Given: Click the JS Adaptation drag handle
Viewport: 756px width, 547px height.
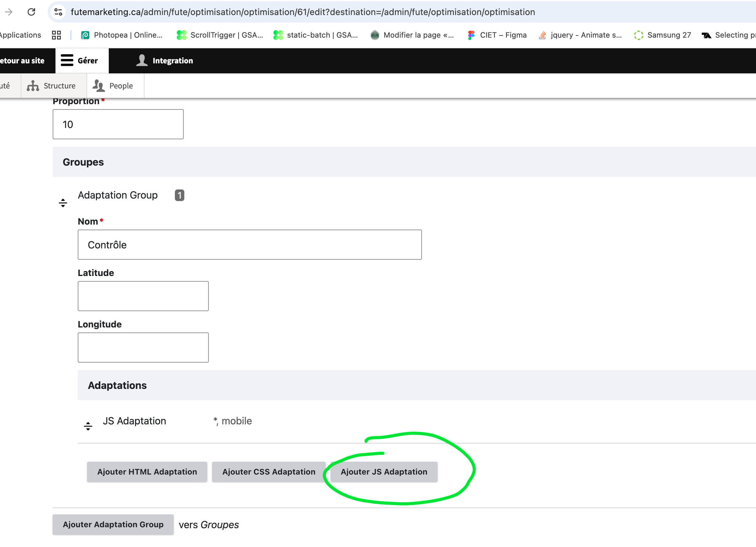Looking at the screenshot, I should coord(88,426).
